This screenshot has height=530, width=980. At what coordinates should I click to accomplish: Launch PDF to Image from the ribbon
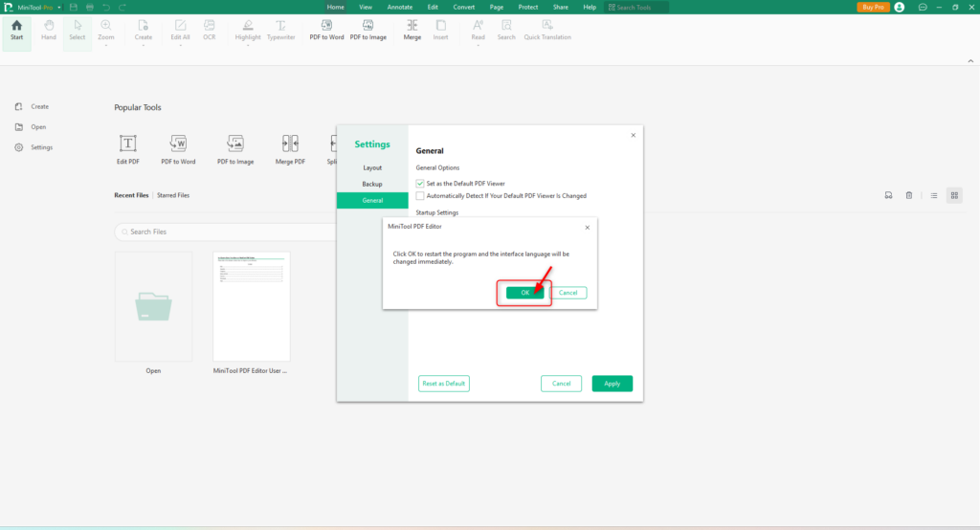point(368,30)
